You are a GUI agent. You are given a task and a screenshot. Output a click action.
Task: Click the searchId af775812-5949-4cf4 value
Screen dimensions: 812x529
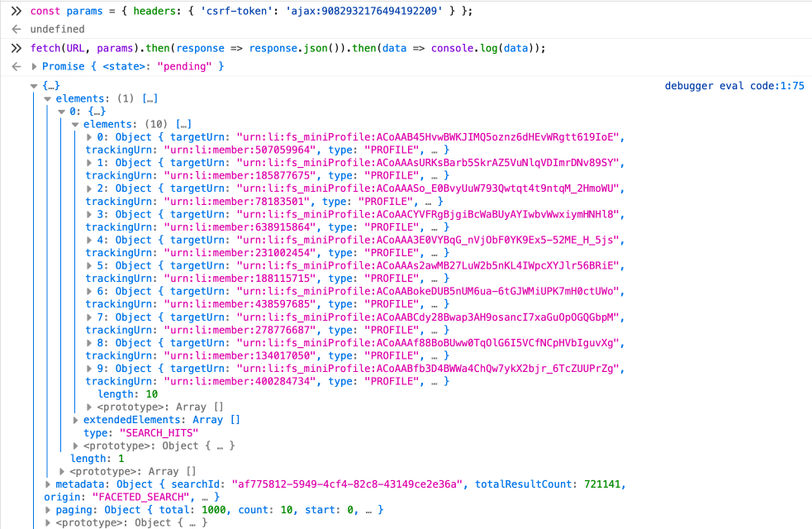[347, 484]
